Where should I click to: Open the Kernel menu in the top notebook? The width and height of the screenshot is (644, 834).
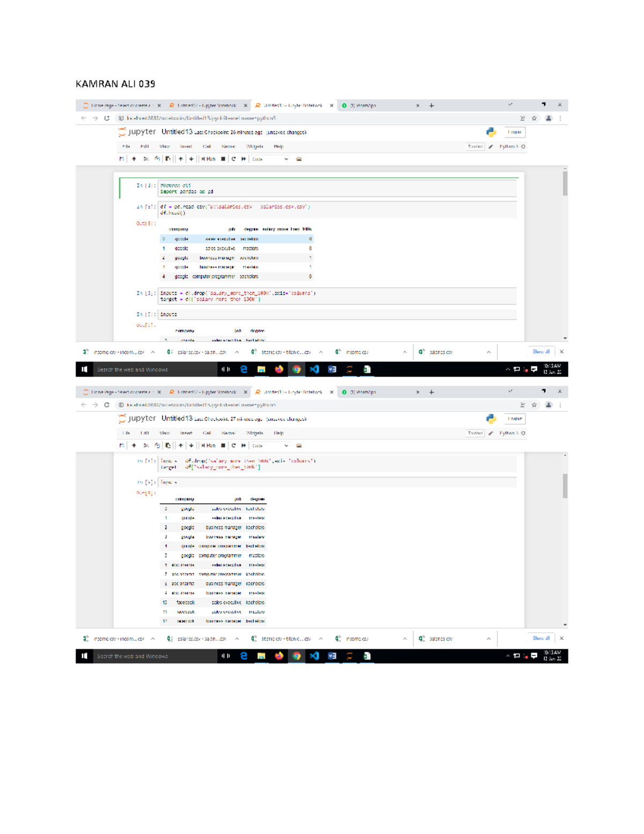228,147
